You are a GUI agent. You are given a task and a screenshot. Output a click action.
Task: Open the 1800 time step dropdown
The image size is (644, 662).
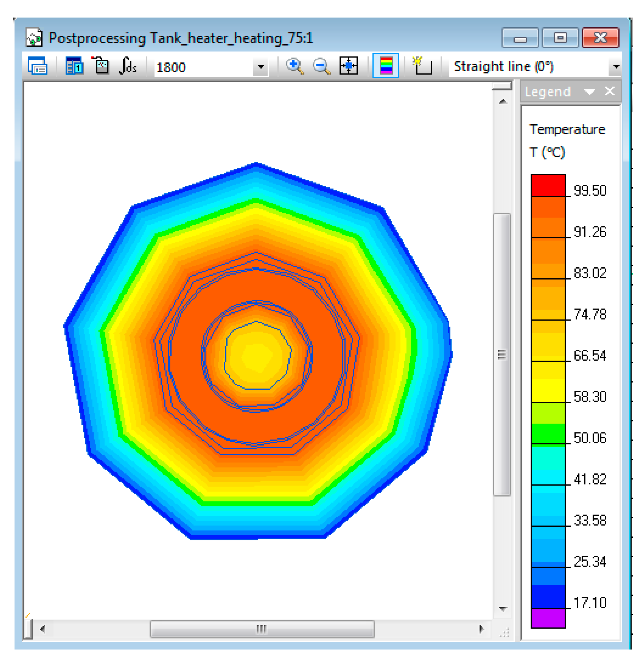[x=260, y=67]
